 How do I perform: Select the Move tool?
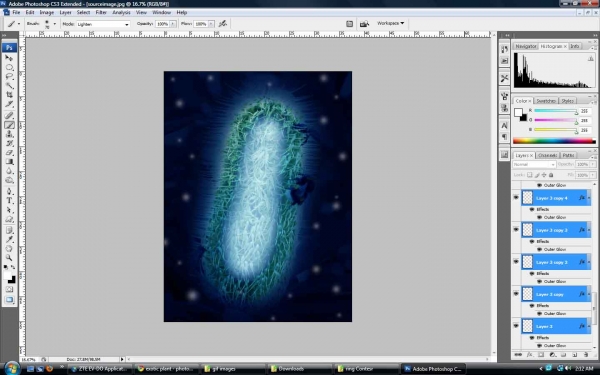[9, 58]
